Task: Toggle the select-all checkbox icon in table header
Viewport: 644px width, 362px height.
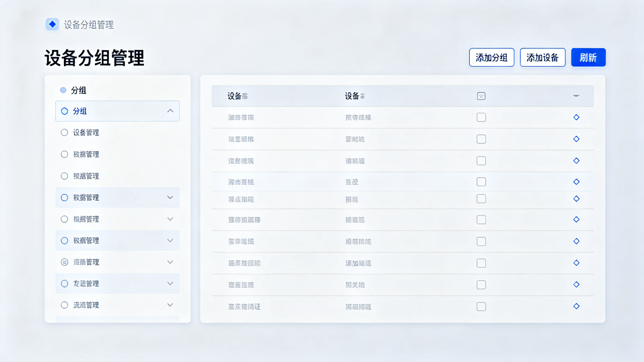Action: 481,96
